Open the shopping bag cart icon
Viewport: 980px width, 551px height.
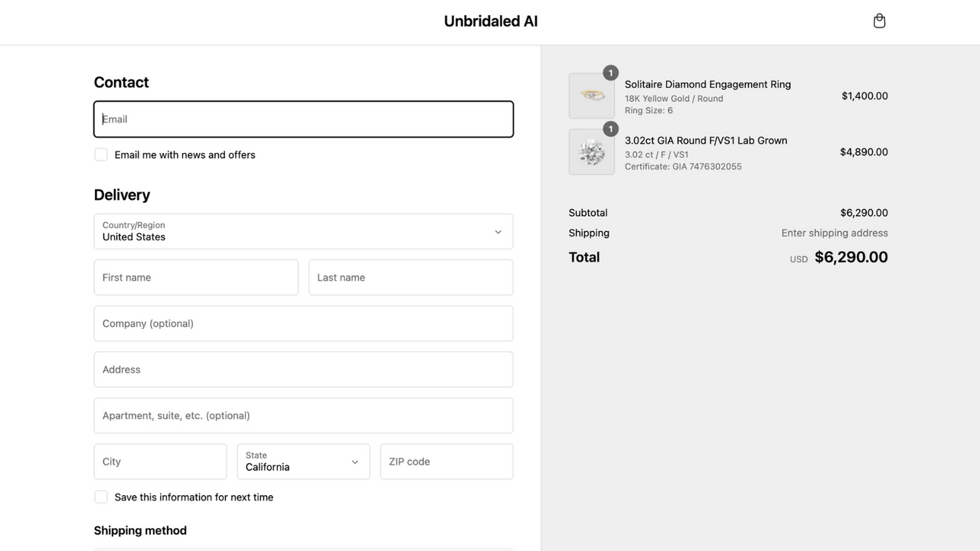click(x=879, y=21)
